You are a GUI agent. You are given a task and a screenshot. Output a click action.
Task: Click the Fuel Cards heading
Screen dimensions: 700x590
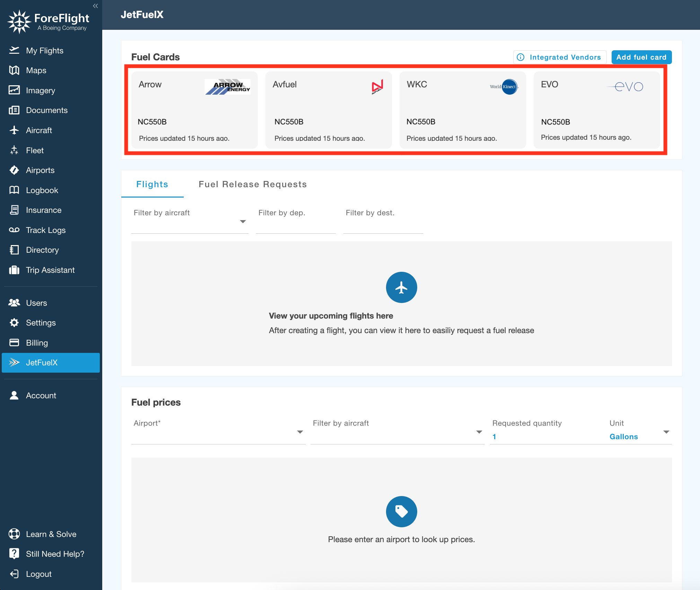[155, 57]
